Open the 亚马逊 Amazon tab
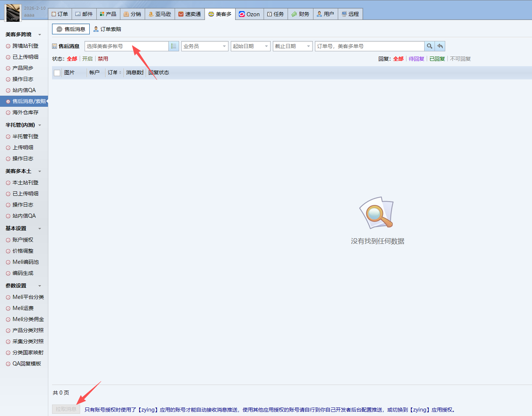 [160, 14]
